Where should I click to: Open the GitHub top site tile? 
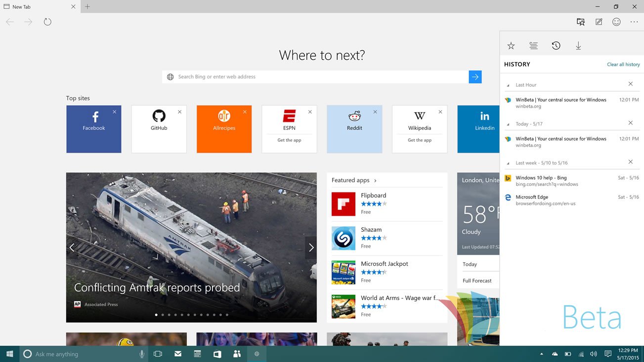(x=159, y=129)
